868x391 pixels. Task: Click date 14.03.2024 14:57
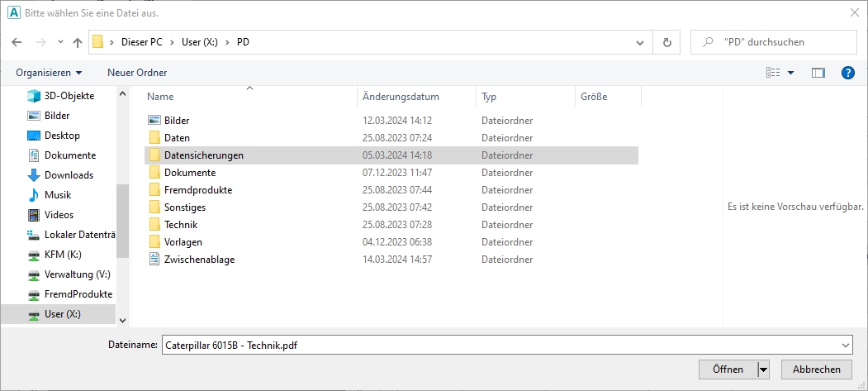397,260
